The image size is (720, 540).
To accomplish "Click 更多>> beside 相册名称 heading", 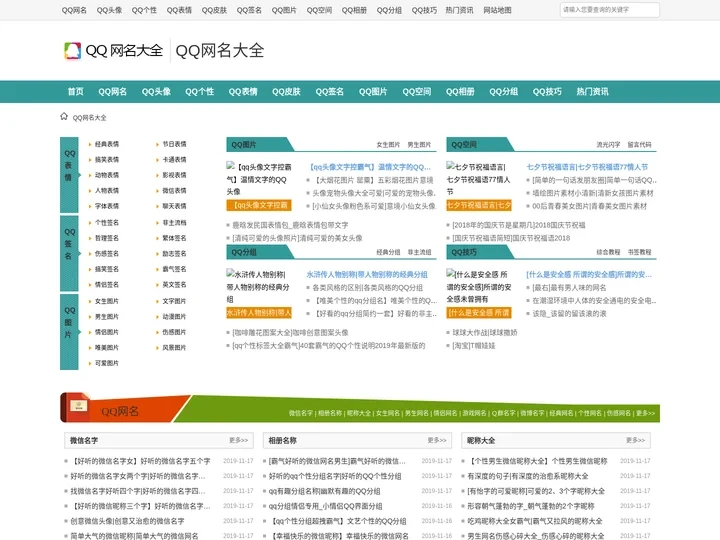I will tap(437, 440).
